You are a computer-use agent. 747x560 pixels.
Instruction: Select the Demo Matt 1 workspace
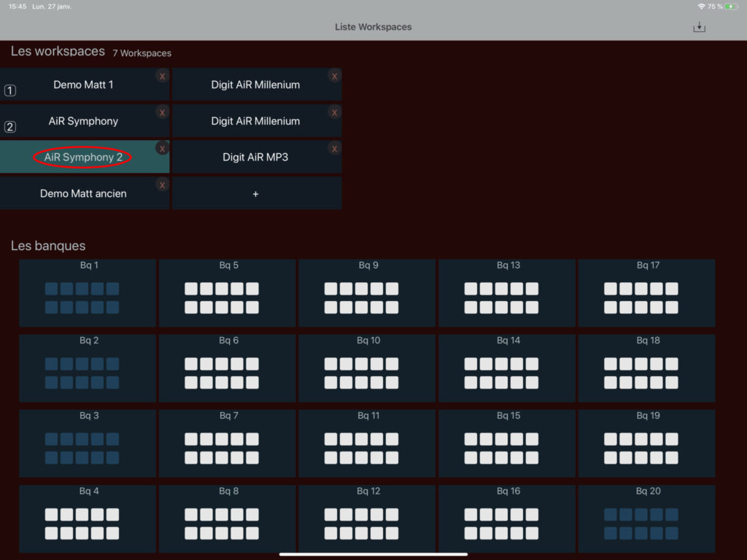tap(83, 85)
